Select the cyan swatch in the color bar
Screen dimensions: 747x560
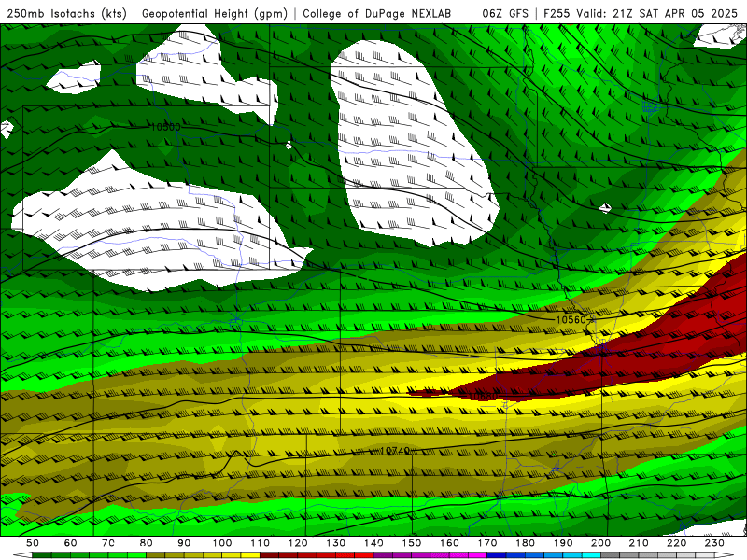[591, 555]
